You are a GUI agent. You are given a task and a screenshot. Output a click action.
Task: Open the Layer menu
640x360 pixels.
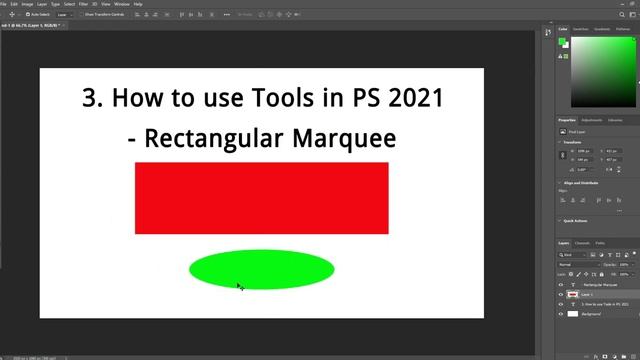pos(42,4)
